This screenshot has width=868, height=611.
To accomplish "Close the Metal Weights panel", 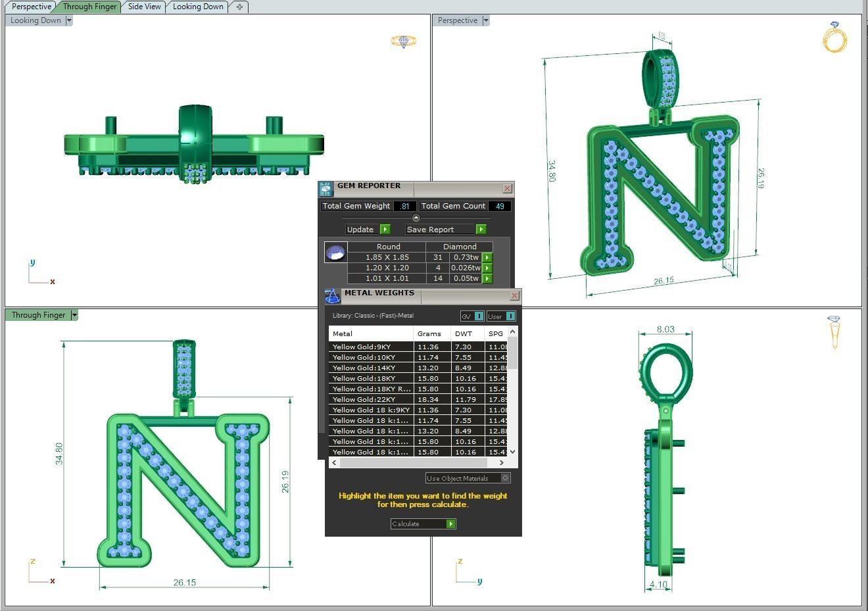I will [x=515, y=296].
